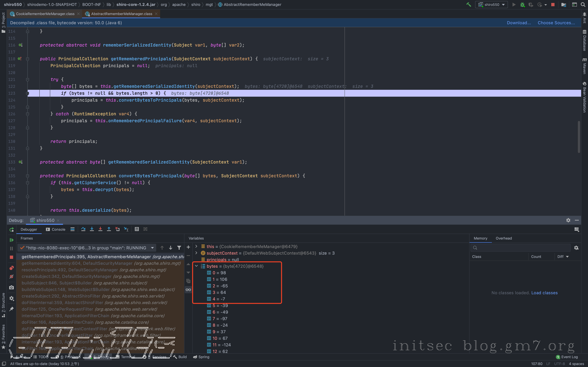This screenshot has width=588, height=367.
Task: Click the Resume Program green icon
Action: [x=11, y=240]
